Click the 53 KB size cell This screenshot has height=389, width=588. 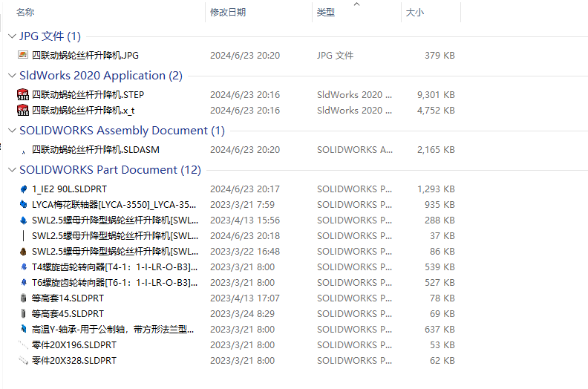coord(442,344)
